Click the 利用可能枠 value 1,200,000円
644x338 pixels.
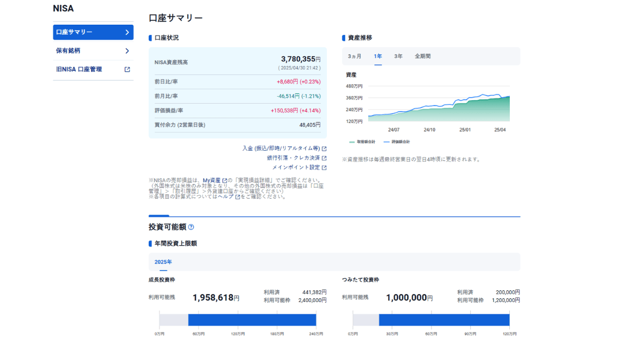pyautogui.click(x=506, y=300)
